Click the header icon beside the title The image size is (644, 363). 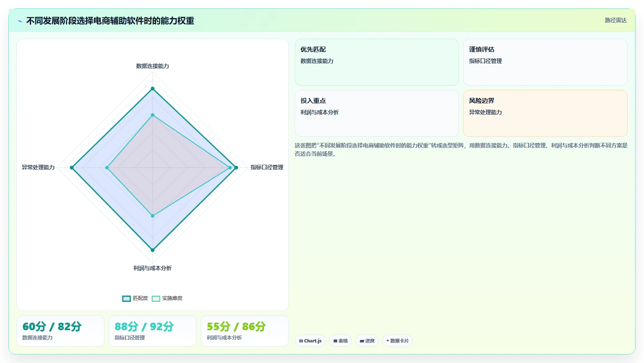point(20,21)
